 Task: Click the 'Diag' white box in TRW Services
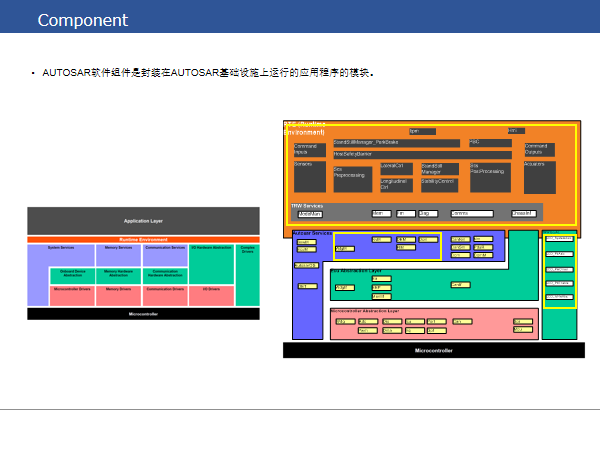point(428,214)
